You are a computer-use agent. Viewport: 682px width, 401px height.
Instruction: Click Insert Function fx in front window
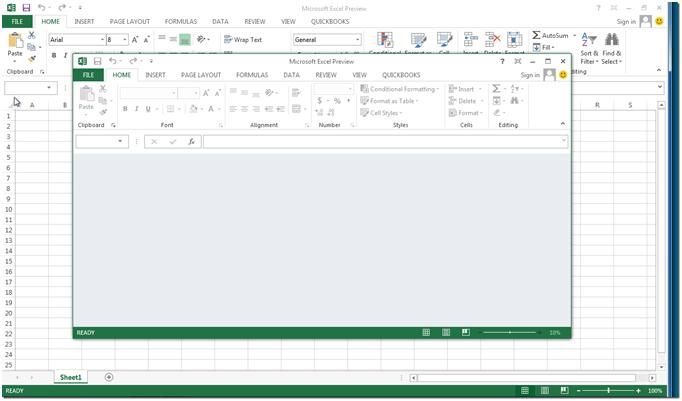point(191,142)
